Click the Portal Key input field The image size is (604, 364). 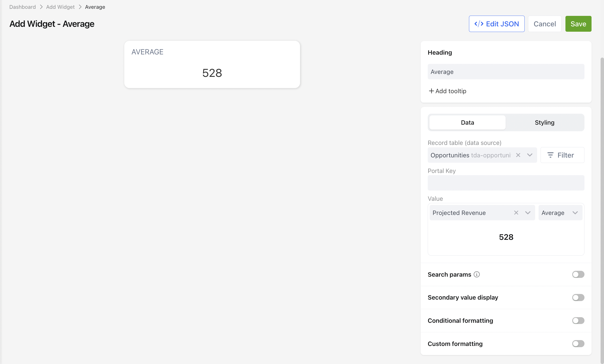tap(506, 183)
